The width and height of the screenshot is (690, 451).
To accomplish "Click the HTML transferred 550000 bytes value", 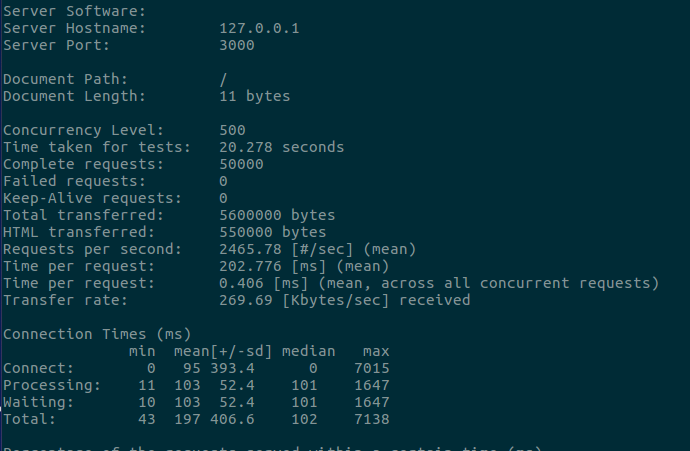I will tap(273, 232).
